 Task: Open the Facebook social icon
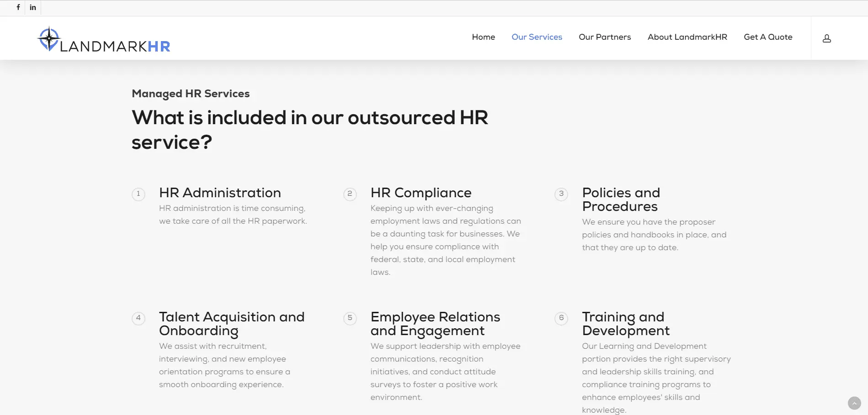pos(18,7)
